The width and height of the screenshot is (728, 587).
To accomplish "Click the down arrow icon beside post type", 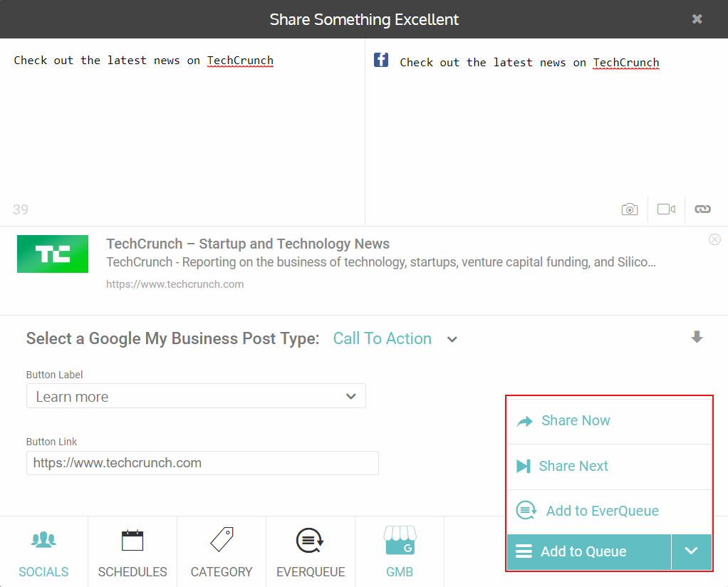I will pyautogui.click(x=697, y=337).
